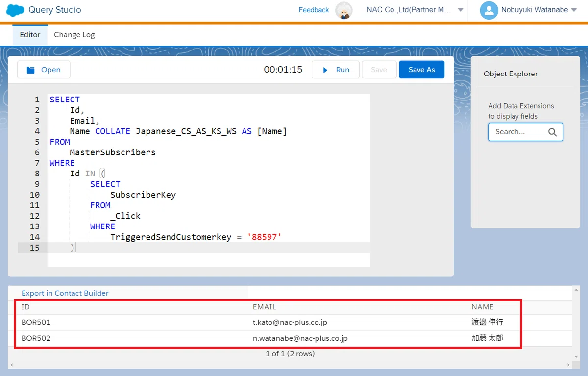Select the BOR502 cell
The height and width of the screenshot is (376, 588).
pyautogui.click(x=36, y=338)
